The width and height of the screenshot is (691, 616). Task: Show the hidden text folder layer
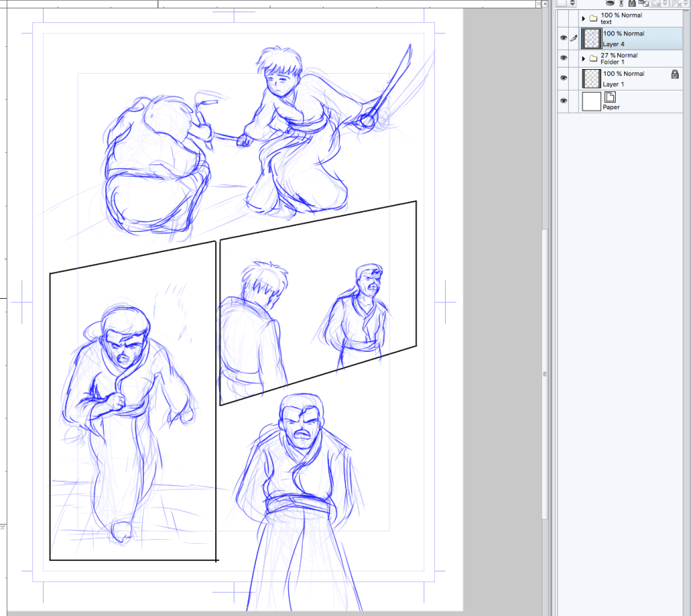pyautogui.click(x=564, y=18)
